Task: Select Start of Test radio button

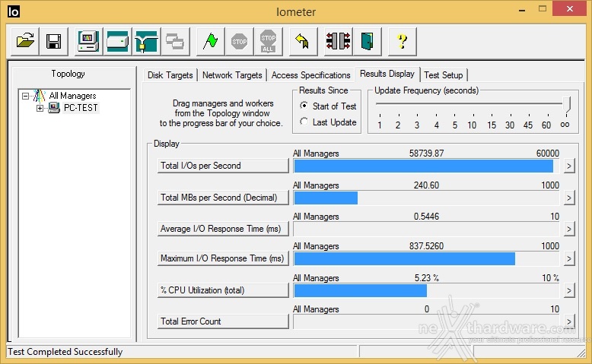Action: pos(304,106)
